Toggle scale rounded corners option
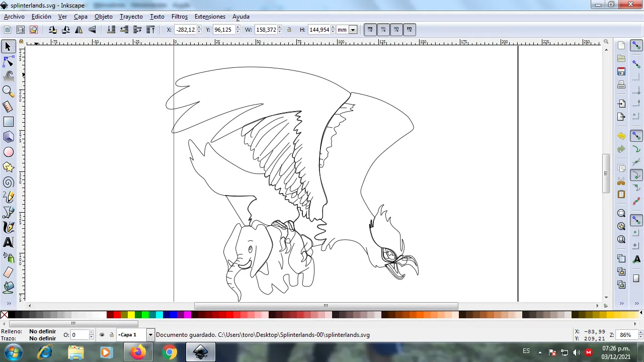Image resolution: width=644 pixels, height=362 pixels. coord(383,30)
